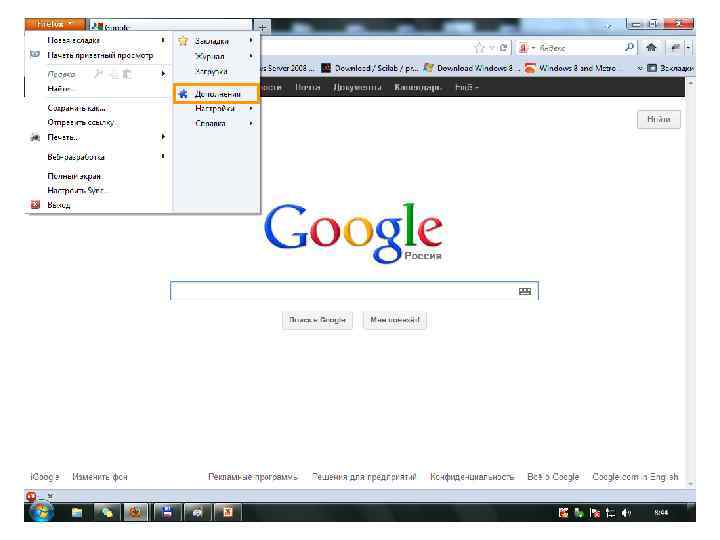Click the orange Firefox menu button
Viewport: 720px width, 540px height.
tap(55, 24)
